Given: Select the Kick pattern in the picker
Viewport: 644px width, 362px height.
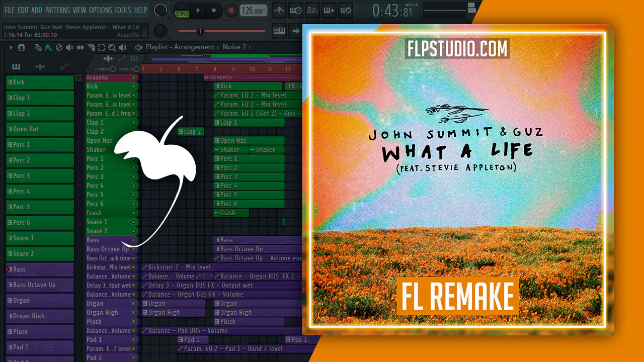Looking at the screenshot, I should coord(40,82).
